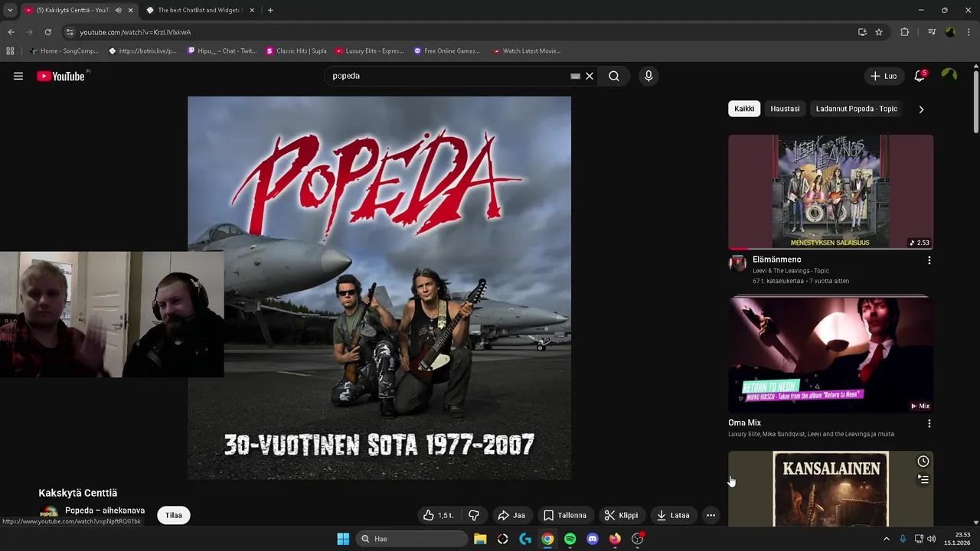
Task: View site information icon in address bar
Action: (70, 32)
